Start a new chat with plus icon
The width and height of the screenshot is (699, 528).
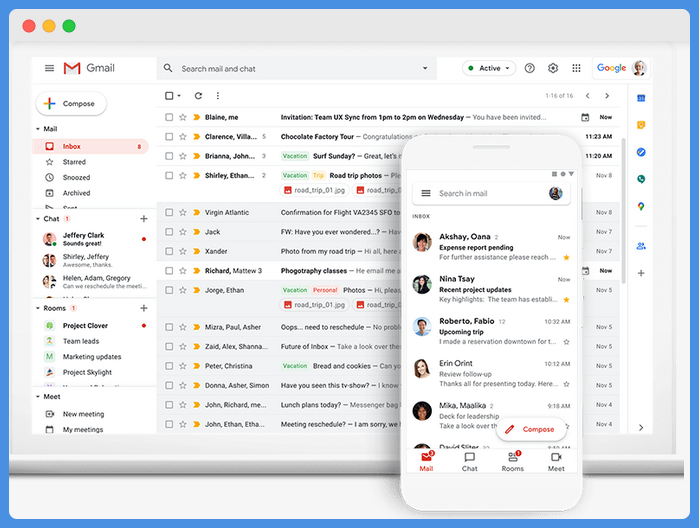(x=144, y=219)
